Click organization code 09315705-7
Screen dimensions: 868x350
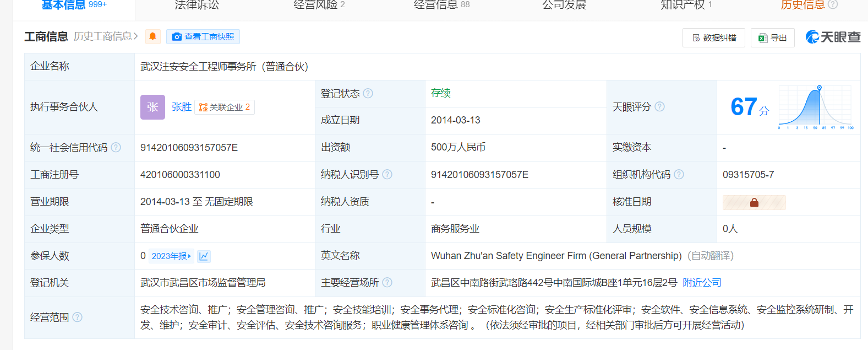click(x=748, y=175)
